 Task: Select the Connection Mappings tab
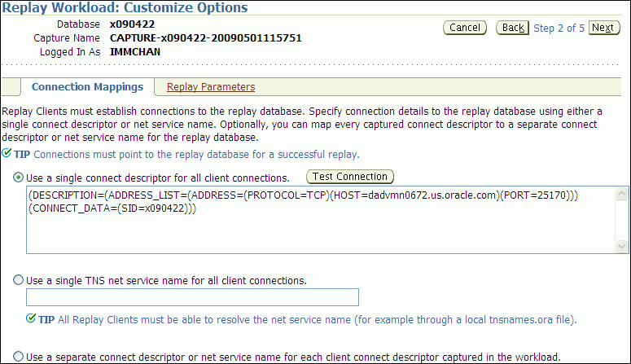[87, 87]
